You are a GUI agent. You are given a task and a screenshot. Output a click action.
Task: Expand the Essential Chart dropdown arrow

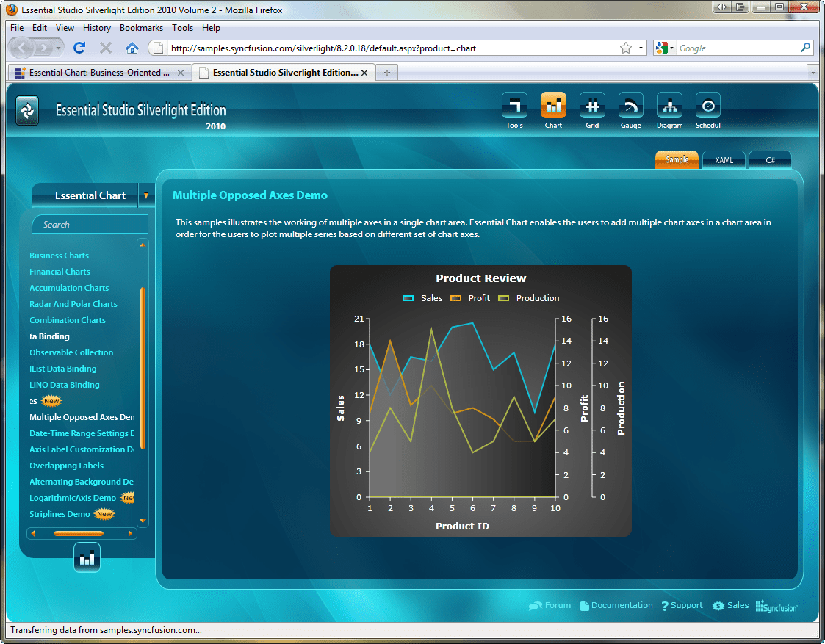tap(145, 196)
